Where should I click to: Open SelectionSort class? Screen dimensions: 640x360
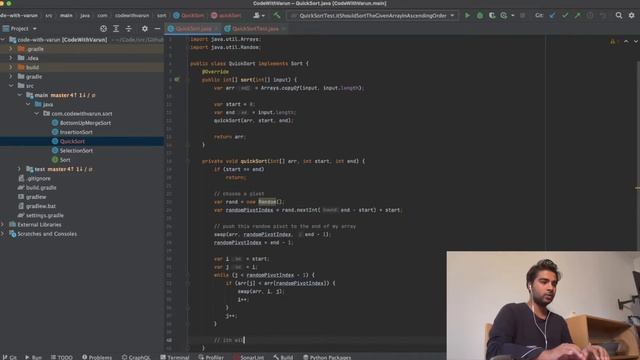(76, 151)
